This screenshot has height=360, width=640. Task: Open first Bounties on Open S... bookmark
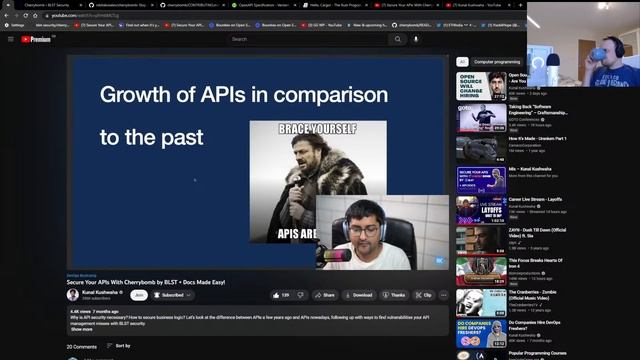230,25
